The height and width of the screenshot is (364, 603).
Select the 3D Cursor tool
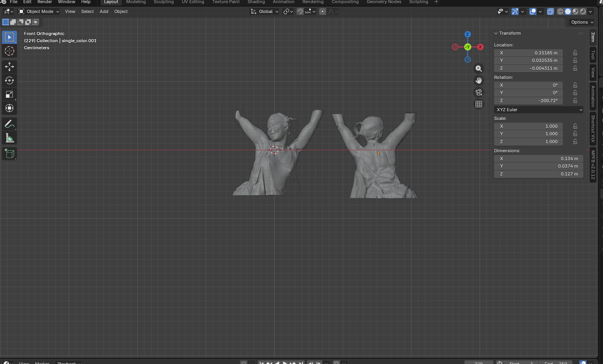click(x=9, y=51)
